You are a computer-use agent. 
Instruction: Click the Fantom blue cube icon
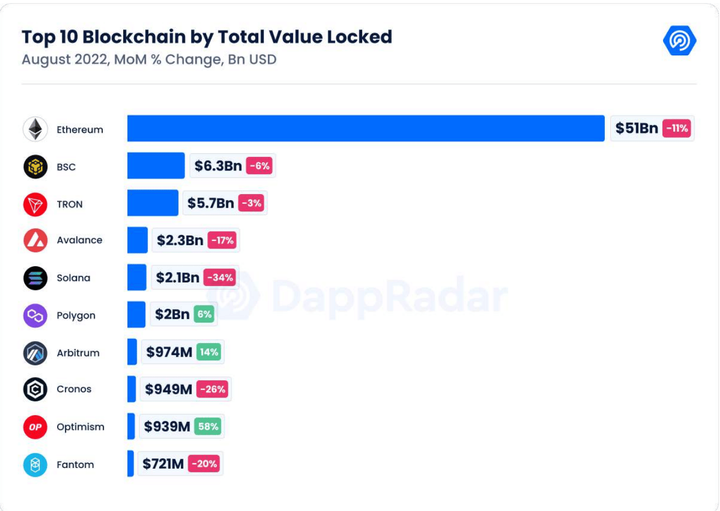point(35,464)
